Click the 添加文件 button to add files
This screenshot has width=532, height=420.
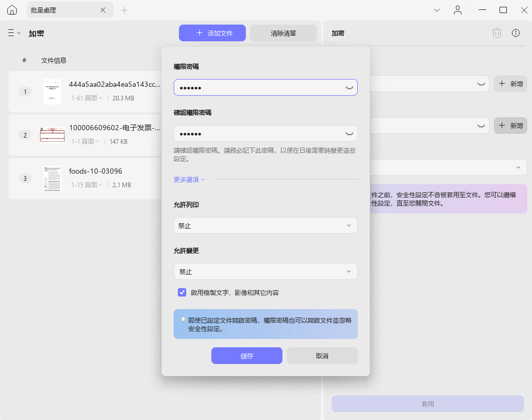click(212, 32)
